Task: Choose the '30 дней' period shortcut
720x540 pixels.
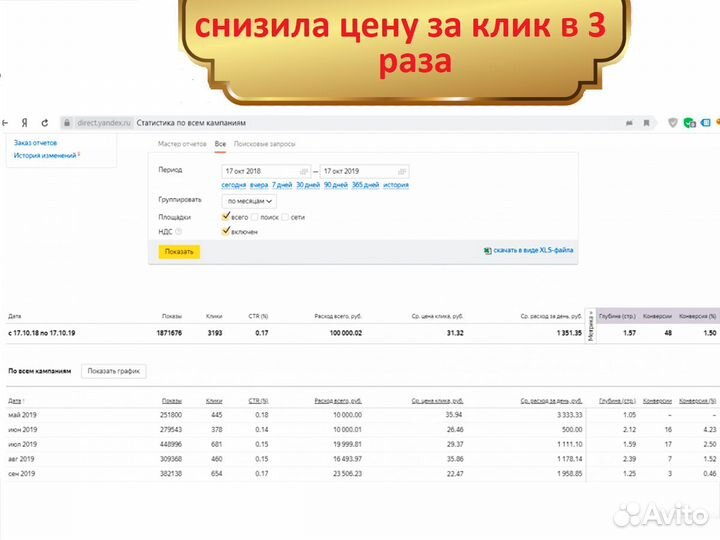Action: click(308, 185)
